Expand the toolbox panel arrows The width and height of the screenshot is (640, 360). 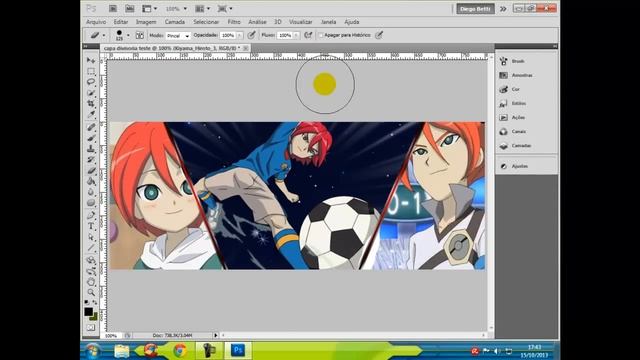[x=85, y=46]
